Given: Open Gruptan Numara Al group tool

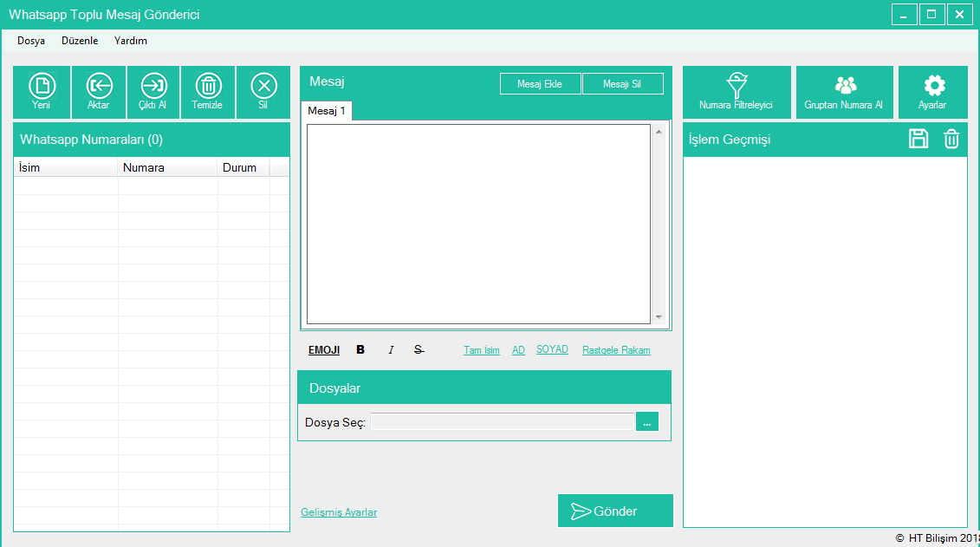Looking at the screenshot, I should [844, 92].
